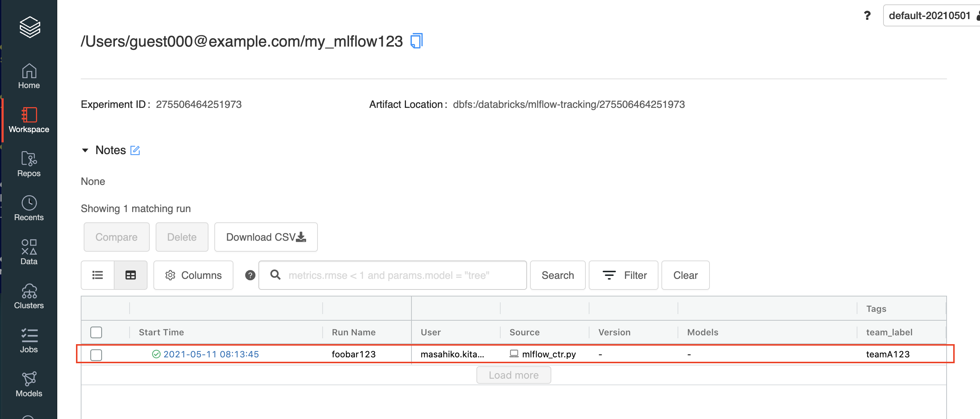Click the Download CSV button
Image resolution: width=980 pixels, height=419 pixels.
(x=265, y=237)
